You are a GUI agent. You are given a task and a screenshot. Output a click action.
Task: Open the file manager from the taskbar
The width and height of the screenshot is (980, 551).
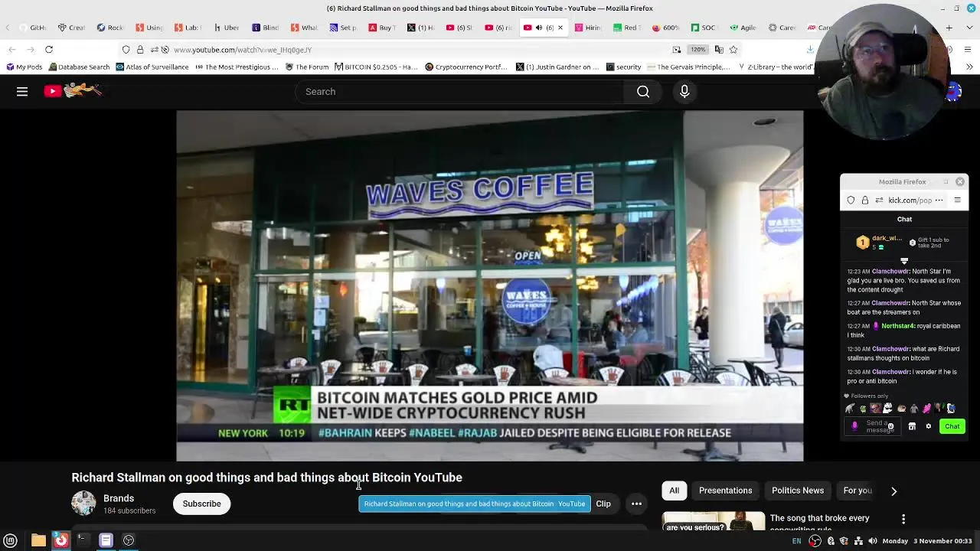click(38, 540)
